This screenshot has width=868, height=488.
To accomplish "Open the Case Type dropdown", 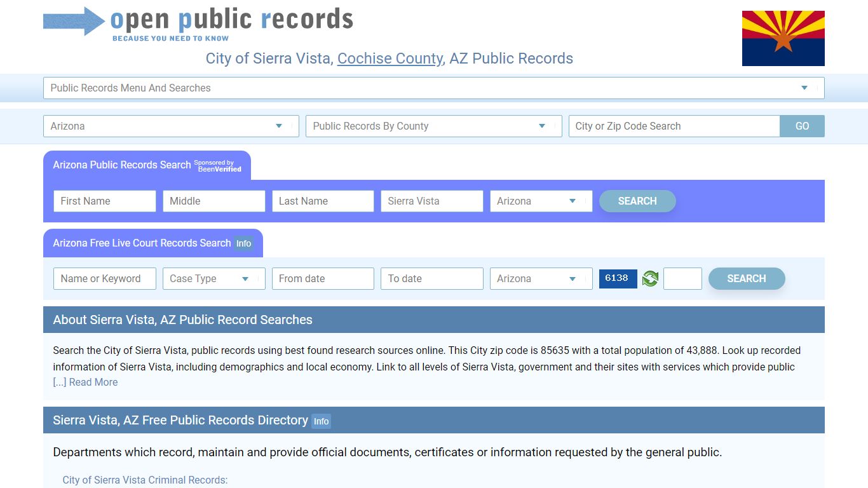I will tap(214, 278).
